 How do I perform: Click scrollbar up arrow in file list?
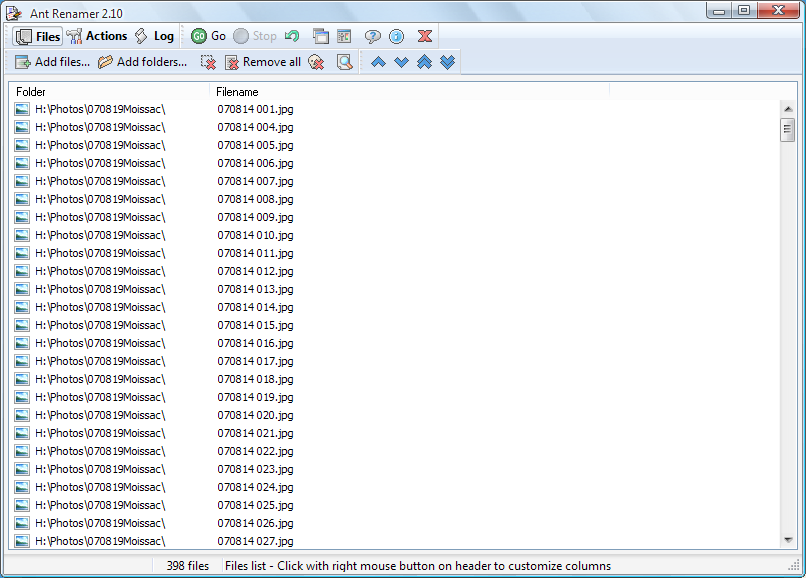point(788,109)
